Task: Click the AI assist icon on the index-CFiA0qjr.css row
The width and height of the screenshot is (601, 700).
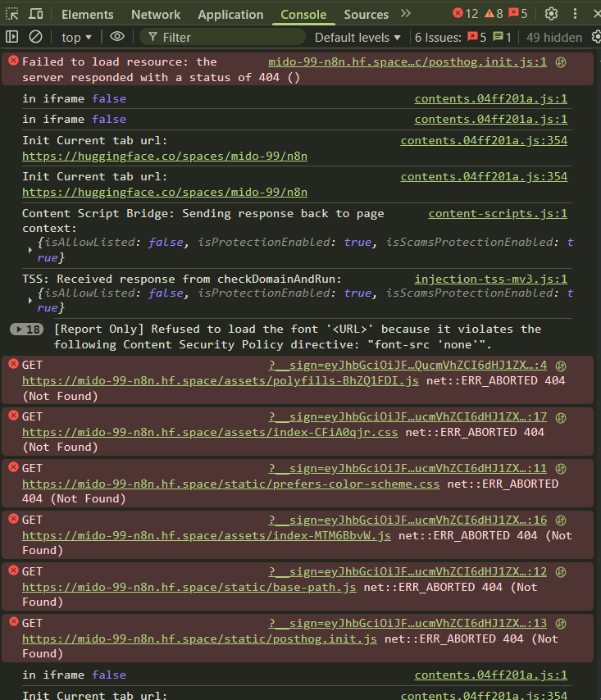Action: click(561, 418)
